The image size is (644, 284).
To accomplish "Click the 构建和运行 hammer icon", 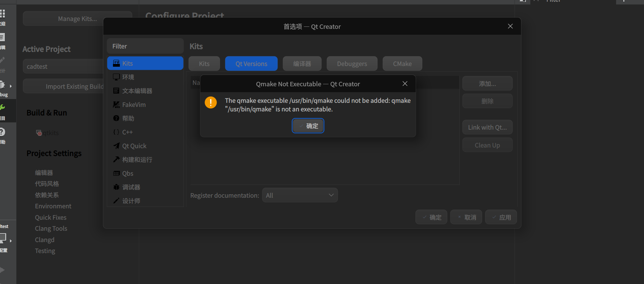I will [116, 160].
